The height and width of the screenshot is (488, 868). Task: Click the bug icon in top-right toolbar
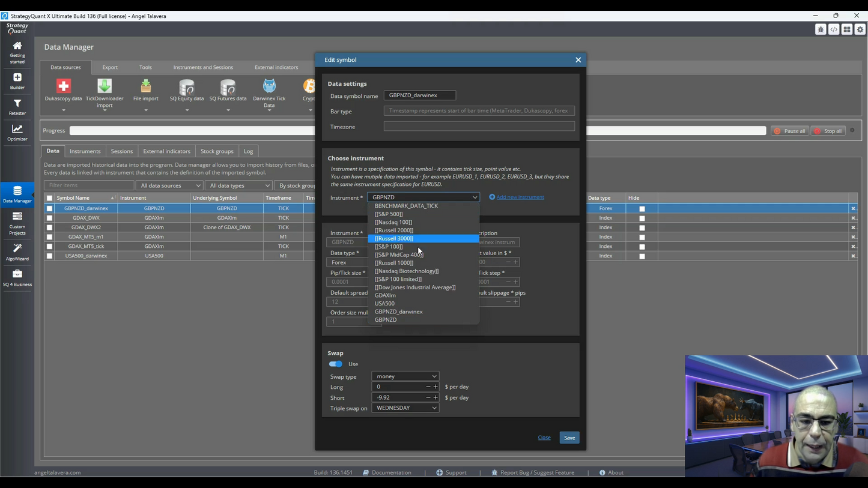point(821,29)
